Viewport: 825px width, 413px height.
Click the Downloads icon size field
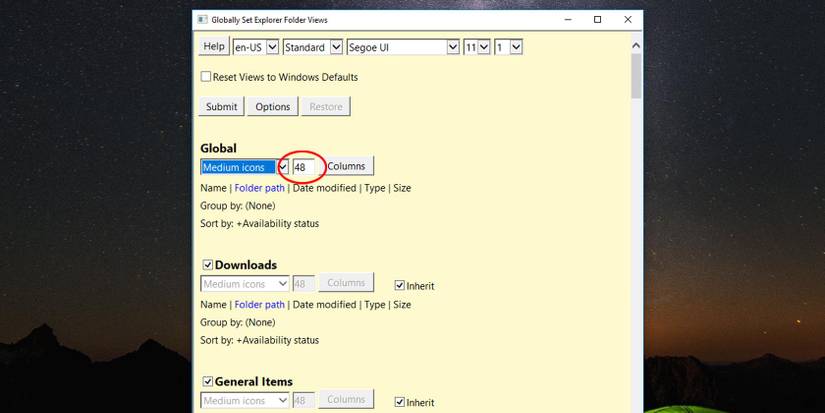(x=304, y=284)
